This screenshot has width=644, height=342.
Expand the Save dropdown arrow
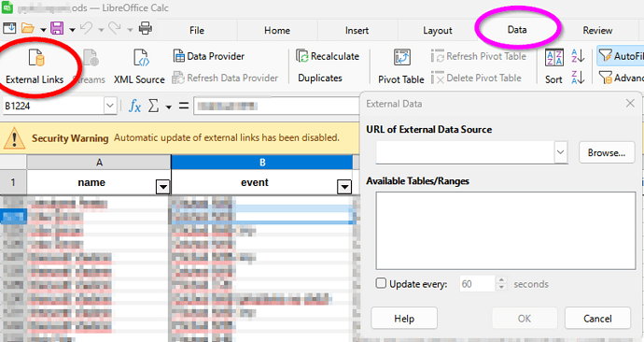click(x=72, y=30)
